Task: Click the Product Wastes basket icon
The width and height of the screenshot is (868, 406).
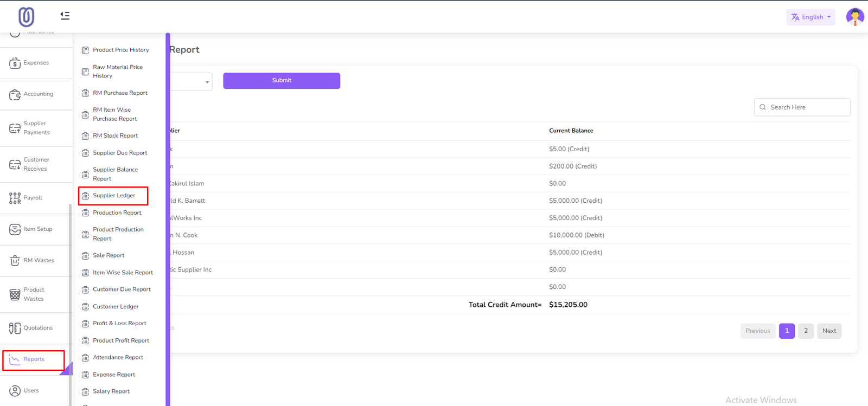Action: (x=15, y=295)
